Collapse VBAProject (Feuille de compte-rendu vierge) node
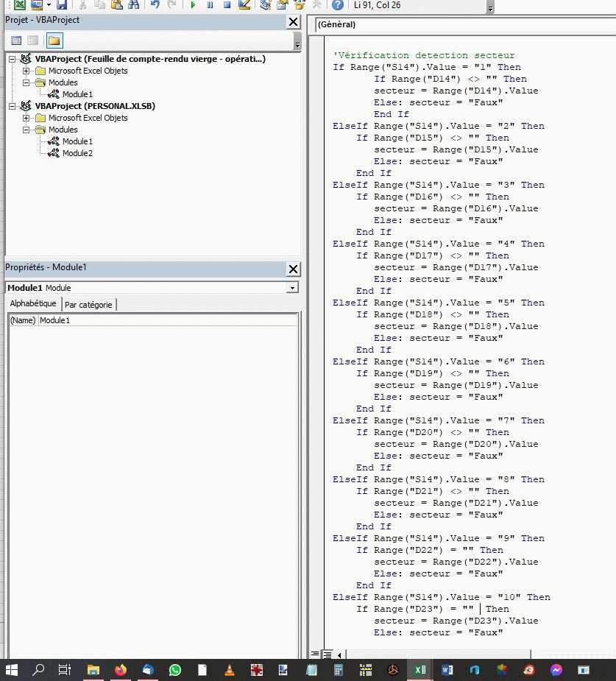The image size is (616, 681). tap(13, 59)
